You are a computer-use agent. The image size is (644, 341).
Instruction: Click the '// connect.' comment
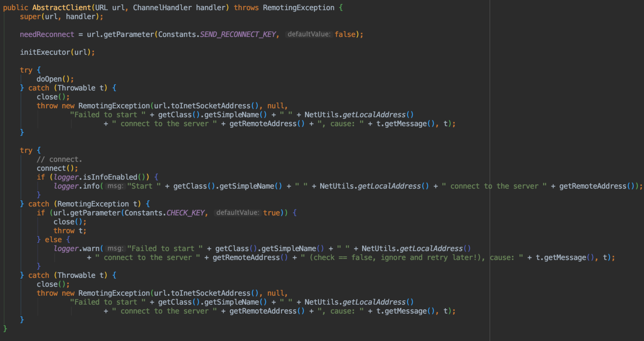coord(59,159)
